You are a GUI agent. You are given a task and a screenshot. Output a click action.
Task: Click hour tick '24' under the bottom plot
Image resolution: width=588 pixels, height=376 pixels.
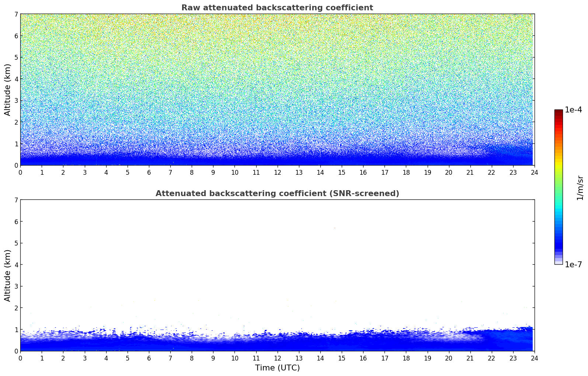tap(535, 358)
